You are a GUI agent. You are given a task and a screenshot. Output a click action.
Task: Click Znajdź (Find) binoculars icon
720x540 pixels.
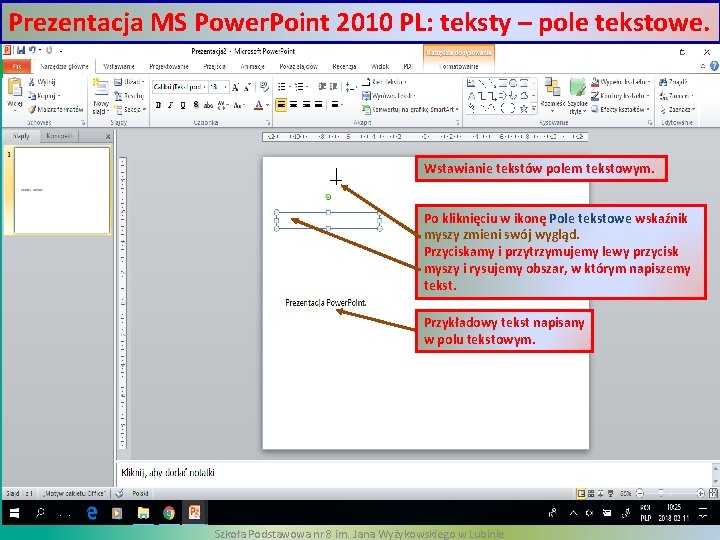click(663, 82)
